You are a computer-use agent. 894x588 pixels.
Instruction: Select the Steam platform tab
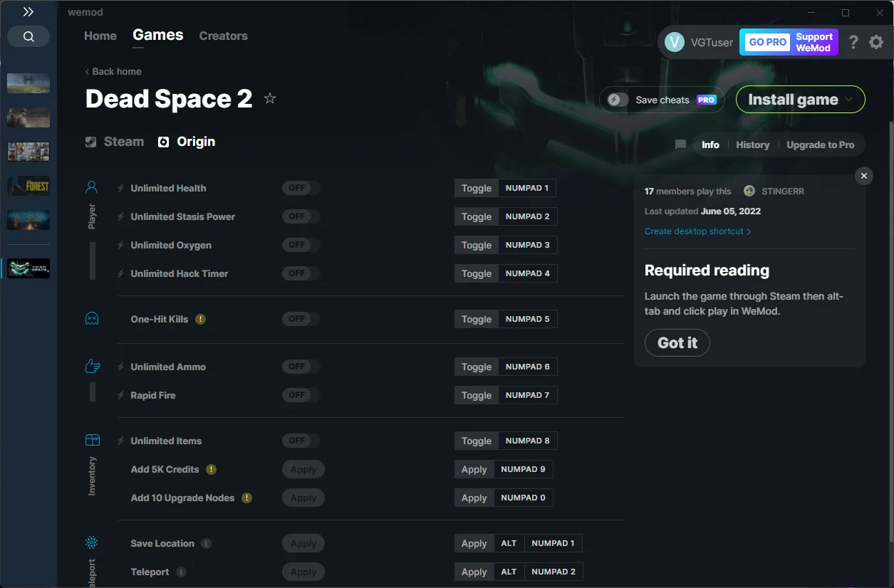click(115, 142)
